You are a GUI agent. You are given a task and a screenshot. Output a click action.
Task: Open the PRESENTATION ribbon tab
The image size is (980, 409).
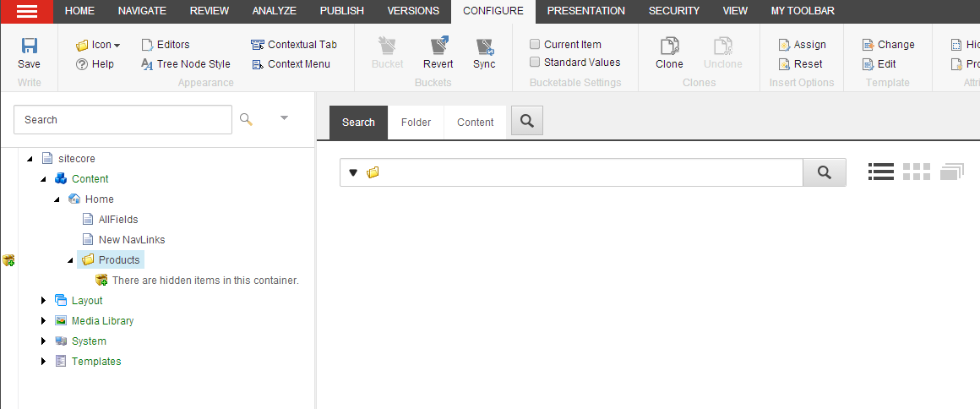tap(585, 11)
